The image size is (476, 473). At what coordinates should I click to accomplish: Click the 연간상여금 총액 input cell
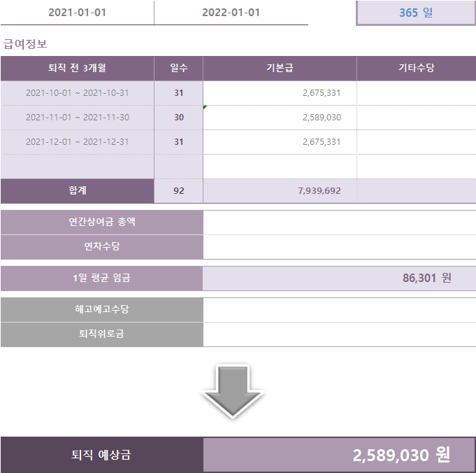tap(339, 223)
